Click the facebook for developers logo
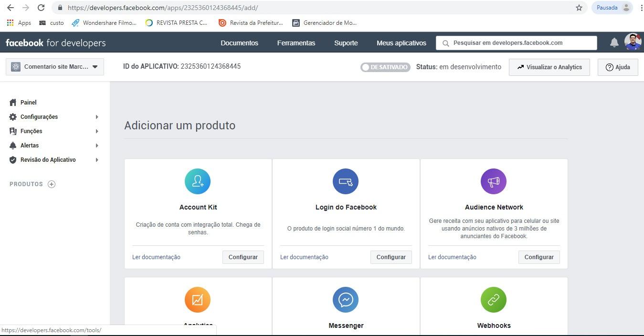The image size is (644, 336). coord(56,42)
